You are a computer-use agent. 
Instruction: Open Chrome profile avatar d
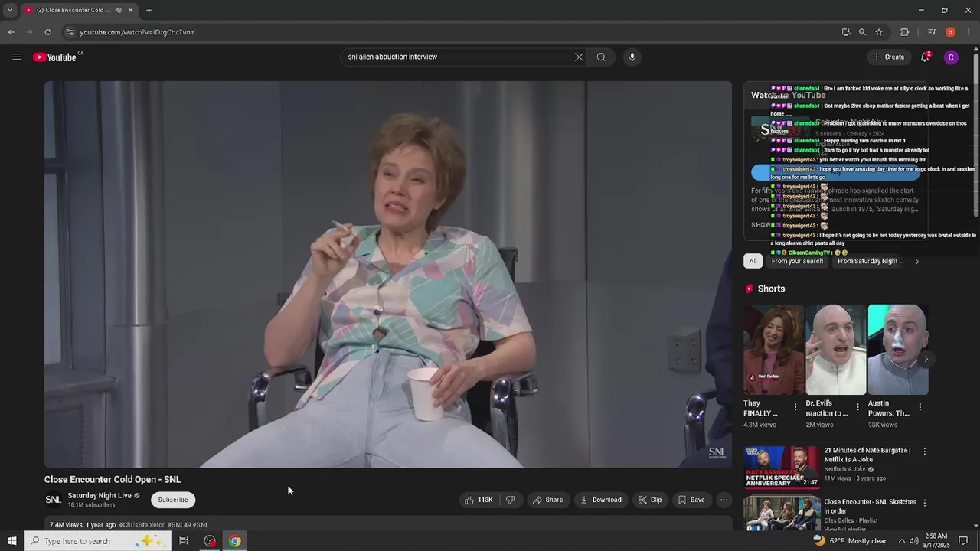point(950,32)
